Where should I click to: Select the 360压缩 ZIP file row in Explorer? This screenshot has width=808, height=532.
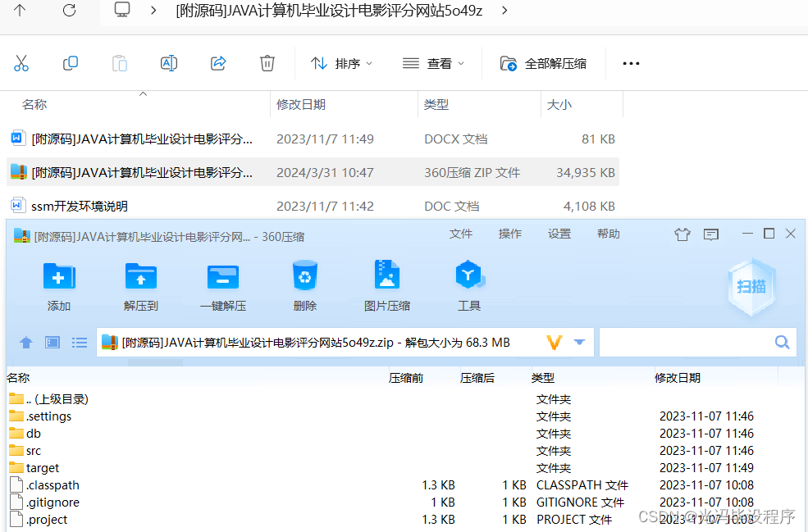313,172
